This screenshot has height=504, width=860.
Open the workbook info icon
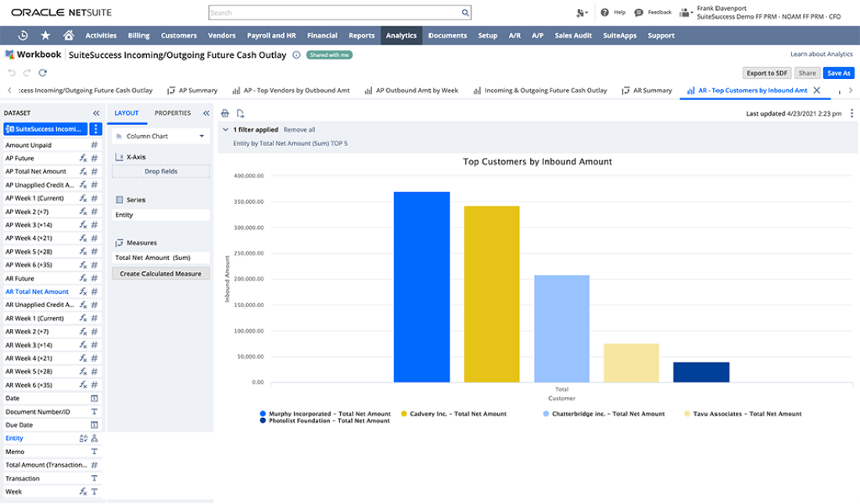(296, 55)
